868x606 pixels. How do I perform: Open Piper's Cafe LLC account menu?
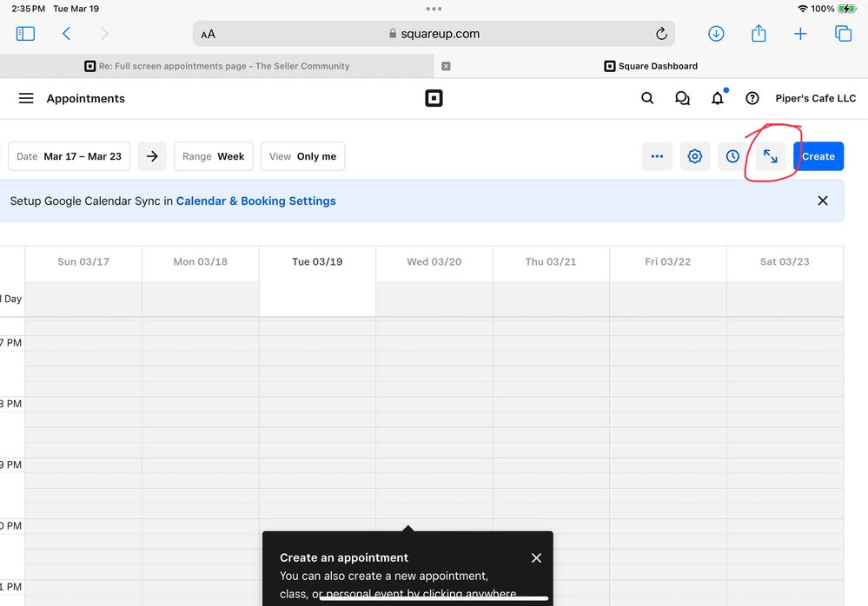tap(815, 98)
